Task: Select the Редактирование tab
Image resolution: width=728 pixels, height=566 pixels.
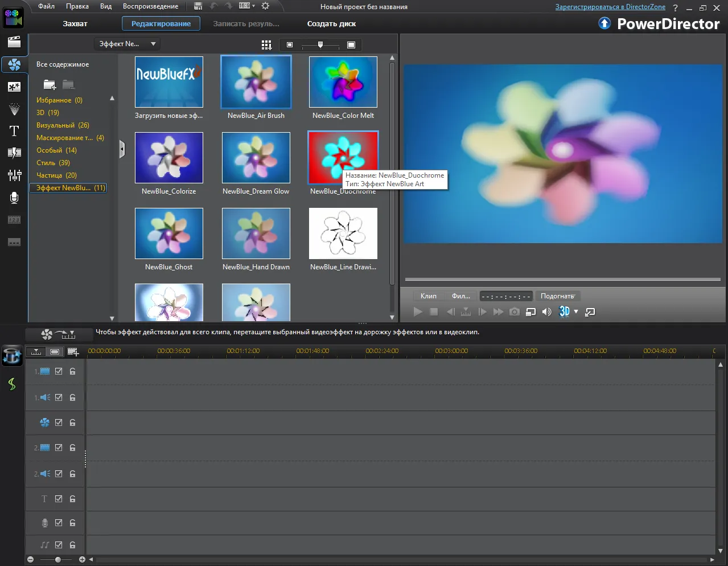Action: 161,24
